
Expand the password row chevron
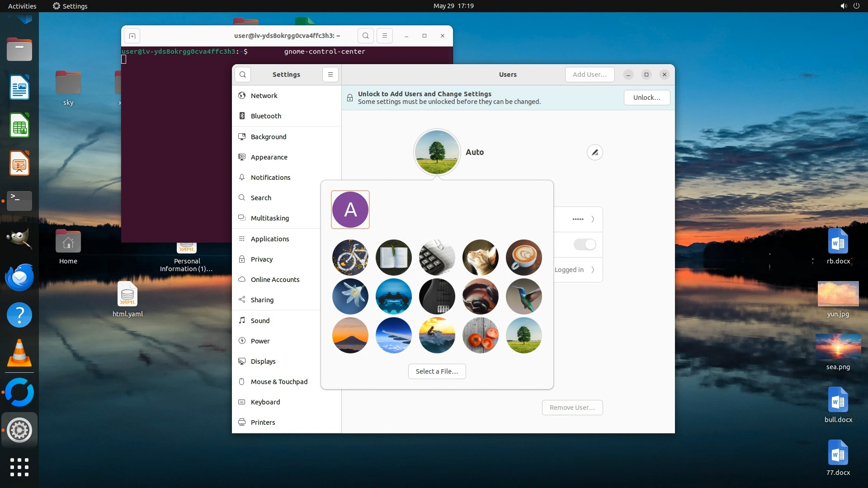pos(593,219)
